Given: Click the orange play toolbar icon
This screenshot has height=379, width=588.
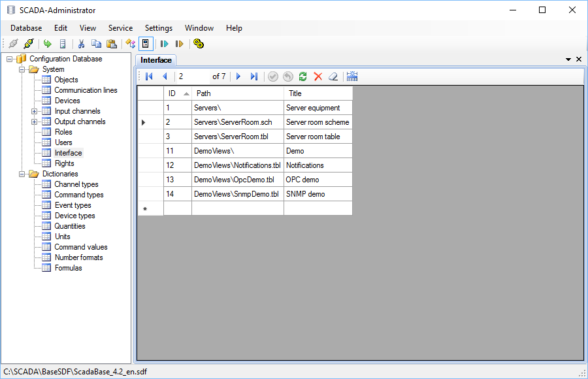Looking at the screenshot, I should (x=179, y=44).
